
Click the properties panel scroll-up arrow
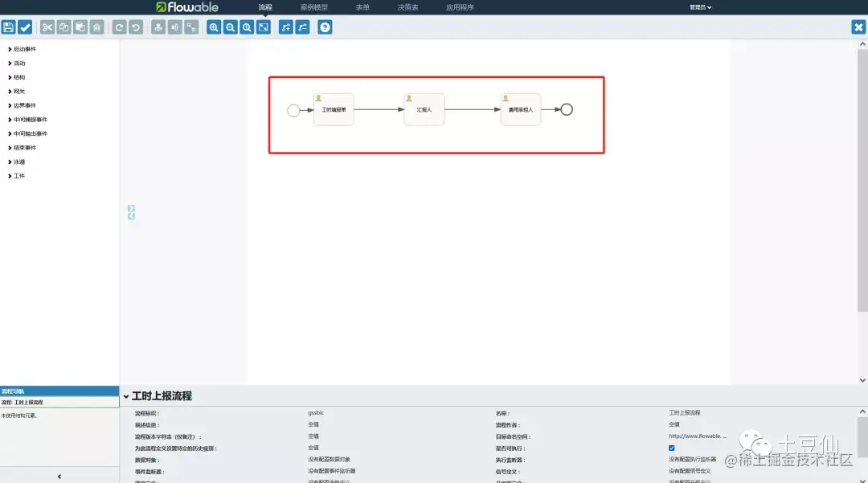click(x=862, y=411)
